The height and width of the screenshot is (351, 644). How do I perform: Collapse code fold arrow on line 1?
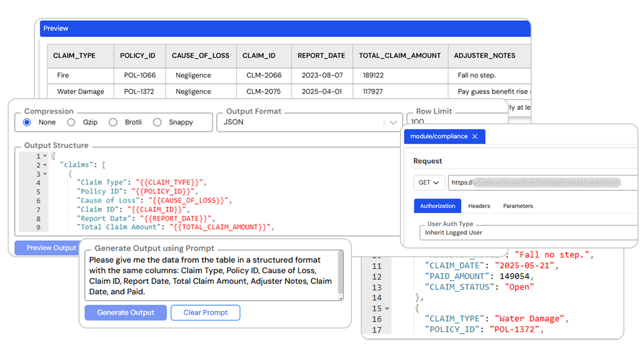click(x=45, y=156)
